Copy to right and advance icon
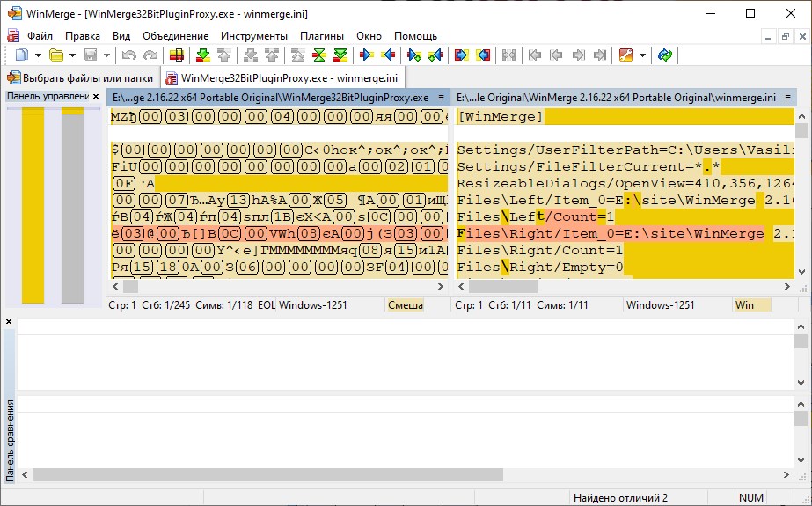The image size is (812, 506). click(414, 55)
